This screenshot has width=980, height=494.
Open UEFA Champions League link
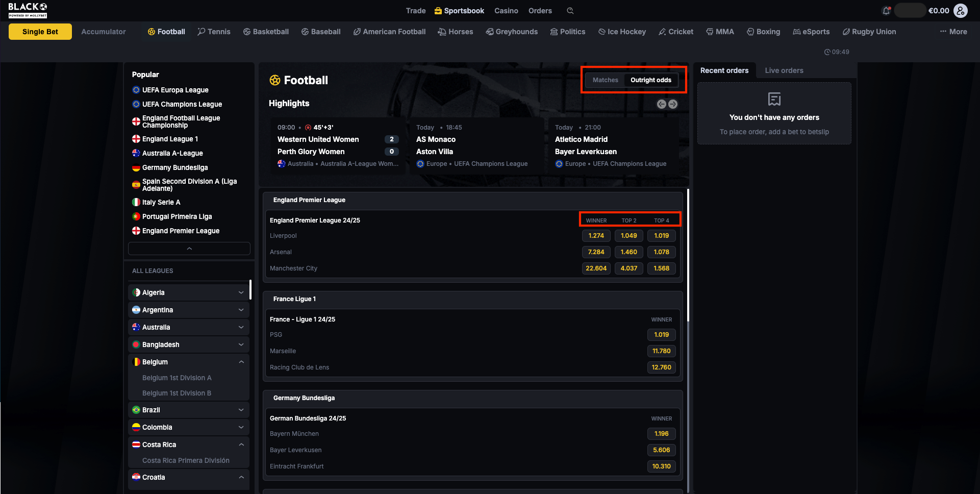coord(182,104)
